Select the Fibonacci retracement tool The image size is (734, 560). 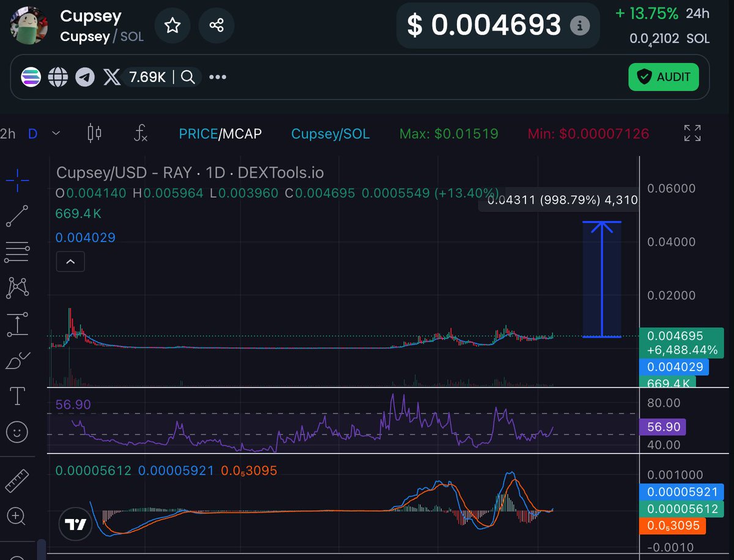pos(17,251)
